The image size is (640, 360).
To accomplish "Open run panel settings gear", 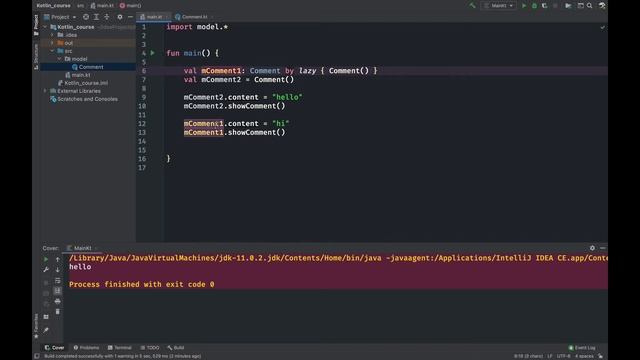I will [x=592, y=248].
